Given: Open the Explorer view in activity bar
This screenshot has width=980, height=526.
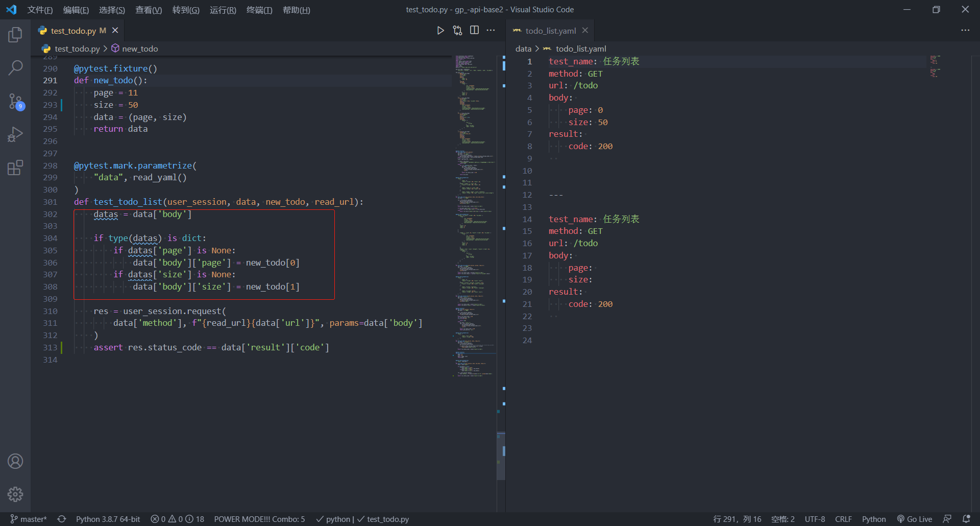Looking at the screenshot, I should tap(15, 35).
